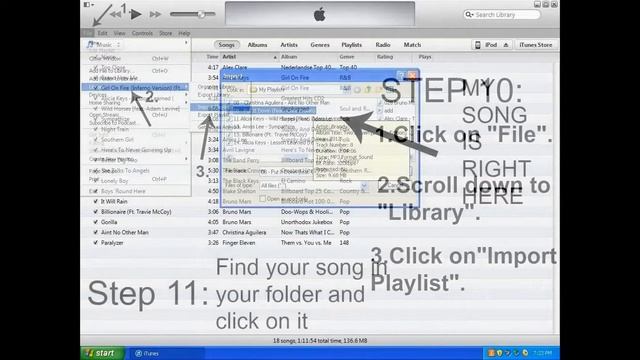Sort by the Artist column header
The image size is (640, 360).
pos(249,57)
